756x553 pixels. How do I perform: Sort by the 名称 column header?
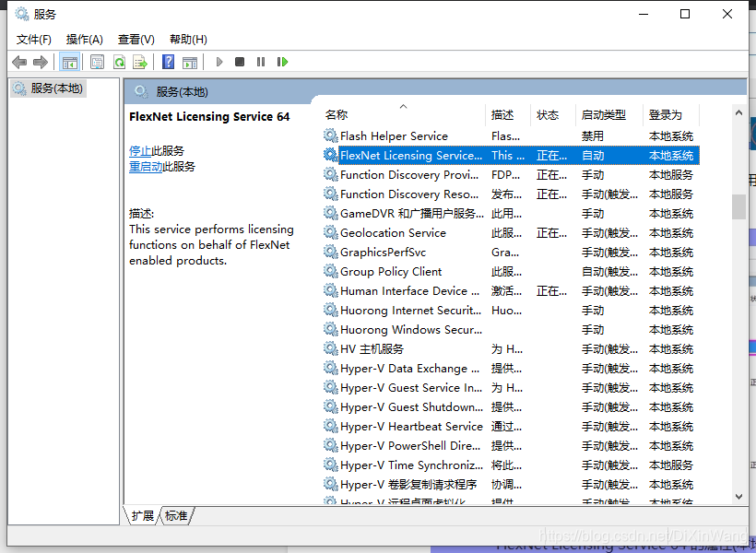click(x=403, y=114)
